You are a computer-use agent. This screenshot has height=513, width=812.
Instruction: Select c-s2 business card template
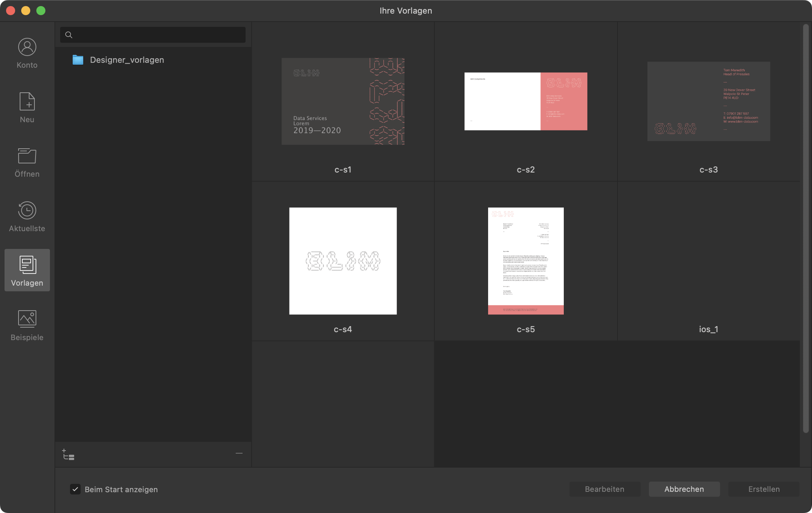pyautogui.click(x=525, y=101)
